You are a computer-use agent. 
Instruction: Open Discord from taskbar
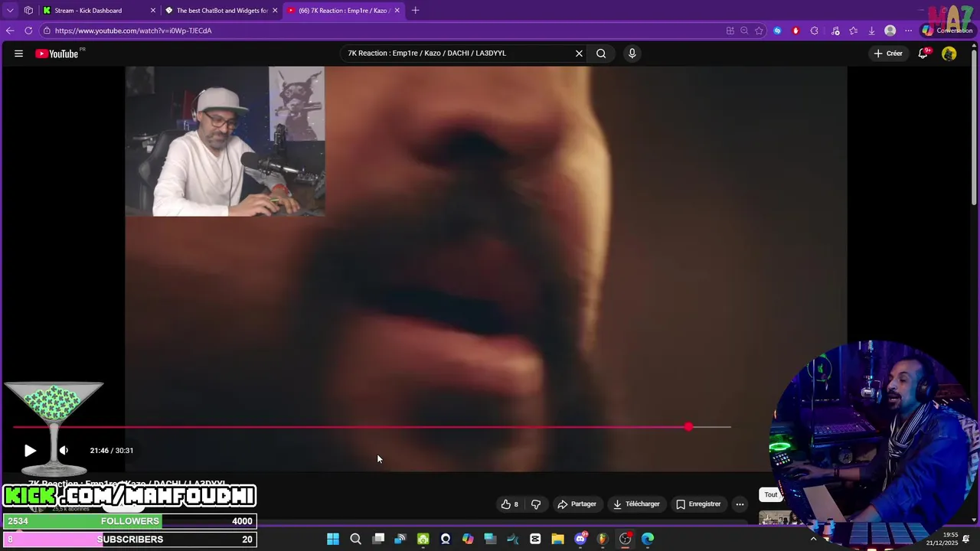(x=580, y=539)
